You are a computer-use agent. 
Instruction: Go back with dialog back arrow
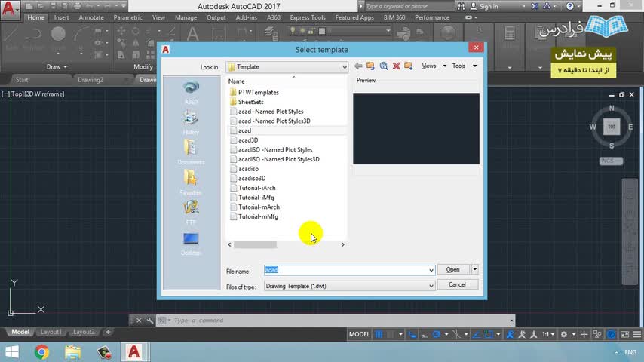pyautogui.click(x=358, y=66)
